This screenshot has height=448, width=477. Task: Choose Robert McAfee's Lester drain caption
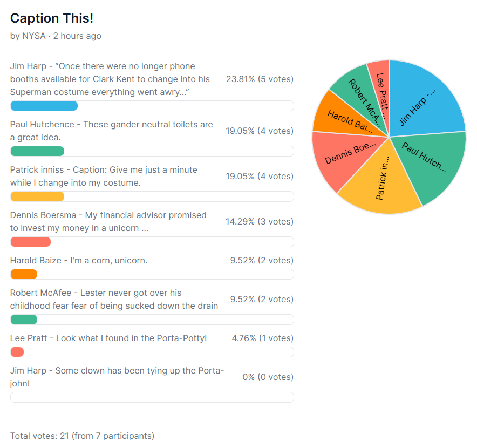114,300
